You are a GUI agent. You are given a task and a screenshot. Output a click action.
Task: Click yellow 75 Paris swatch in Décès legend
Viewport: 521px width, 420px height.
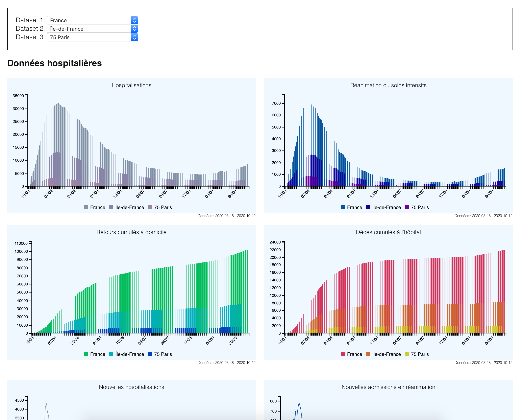[x=407, y=354]
